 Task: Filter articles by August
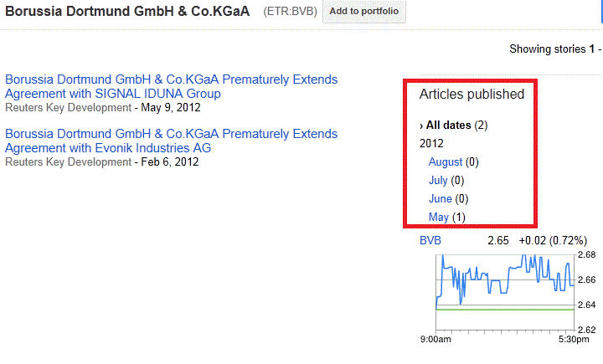point(446,162)
